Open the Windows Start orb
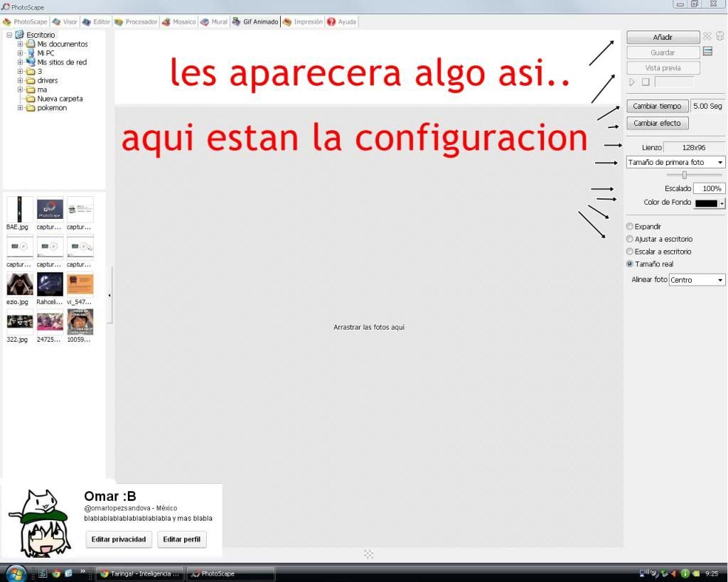 (16, 573)
